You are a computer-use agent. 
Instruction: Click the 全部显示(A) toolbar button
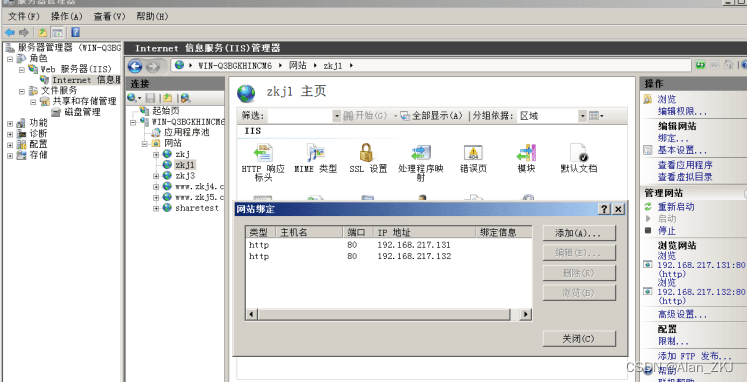coord(432,116)
